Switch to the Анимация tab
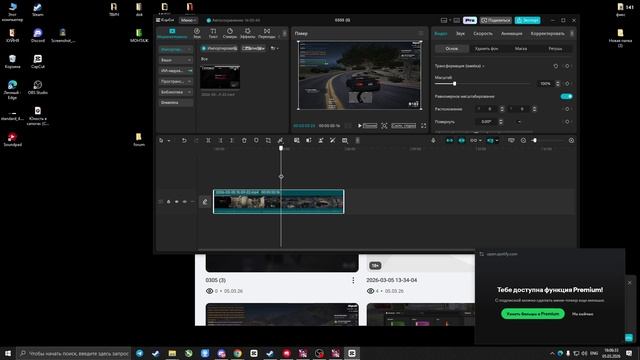The height and width of the screenshot is (360, 640). click(511, 33)
